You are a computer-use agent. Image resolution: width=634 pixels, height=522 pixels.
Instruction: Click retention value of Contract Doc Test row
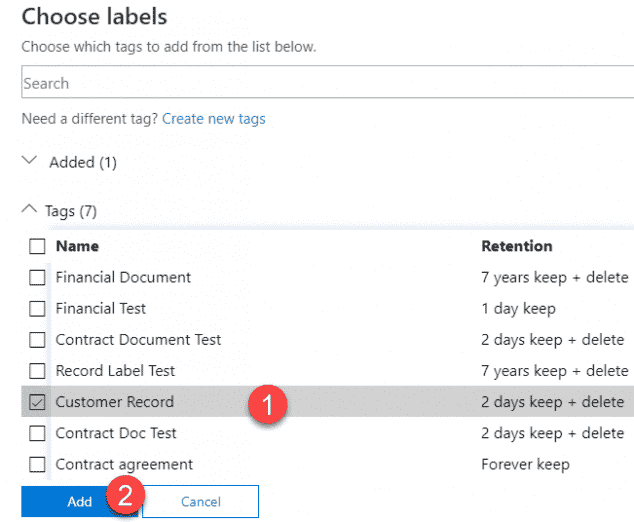(553, 433)
